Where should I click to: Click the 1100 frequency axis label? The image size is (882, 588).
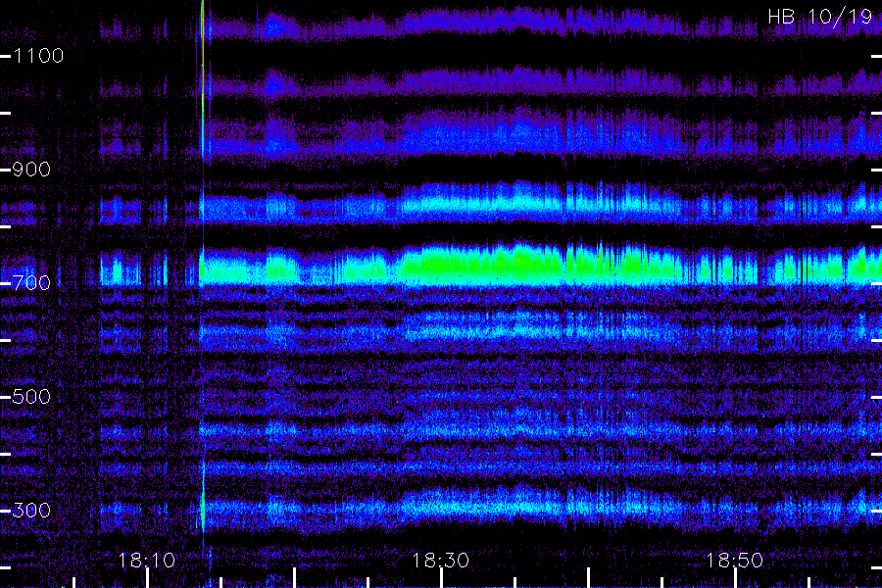coord(38,56)
